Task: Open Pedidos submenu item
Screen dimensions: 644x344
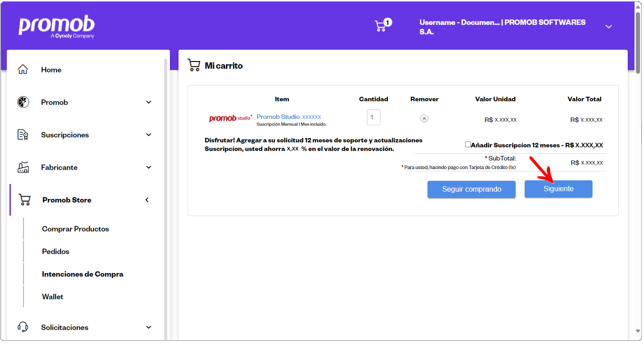Action: click(56, 251)
